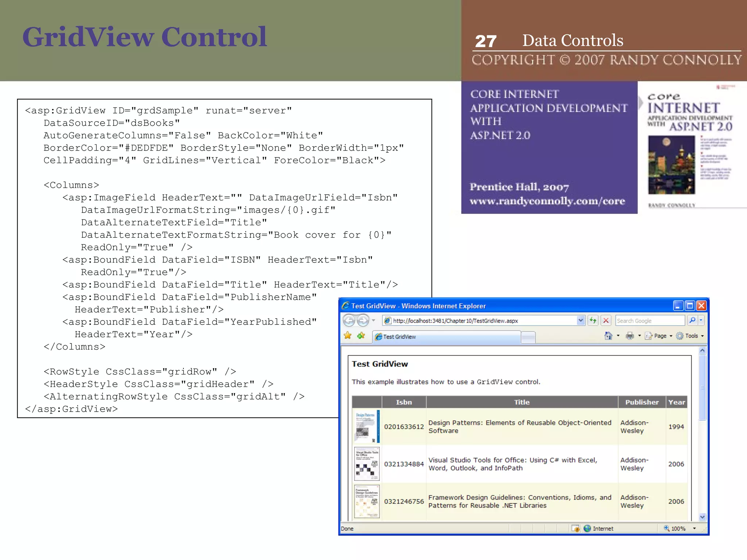
Task: Click the Year column header
Action: click(677, 402)
